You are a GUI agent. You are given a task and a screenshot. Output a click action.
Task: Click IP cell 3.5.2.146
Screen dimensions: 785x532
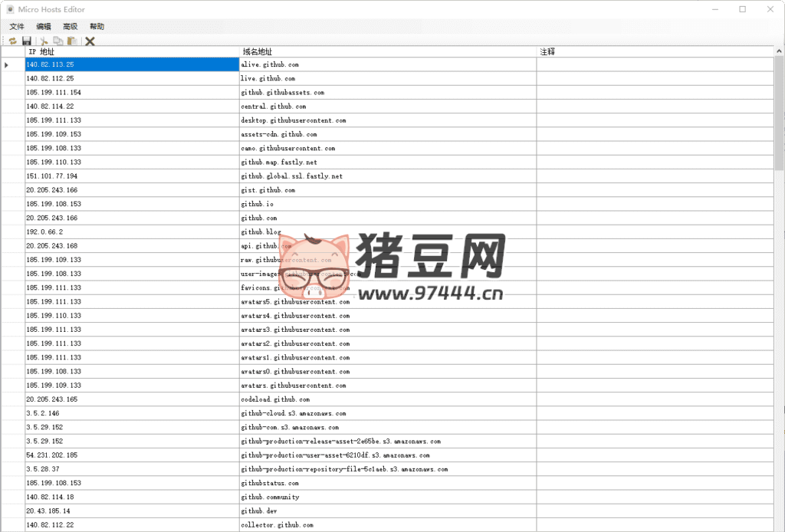132,414
